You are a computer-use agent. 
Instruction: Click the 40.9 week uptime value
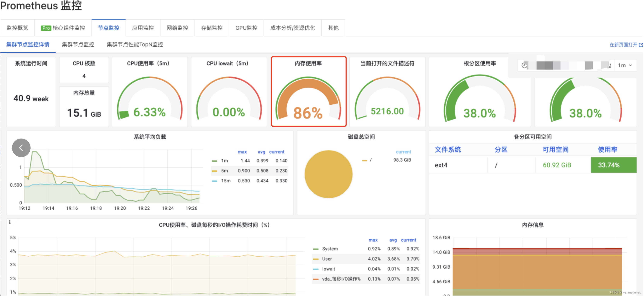pos(31,99)
